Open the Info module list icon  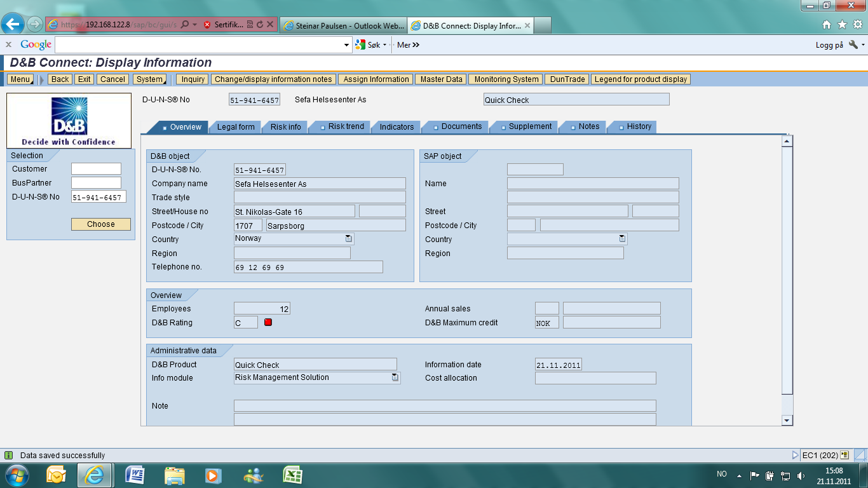click(395, 377)
